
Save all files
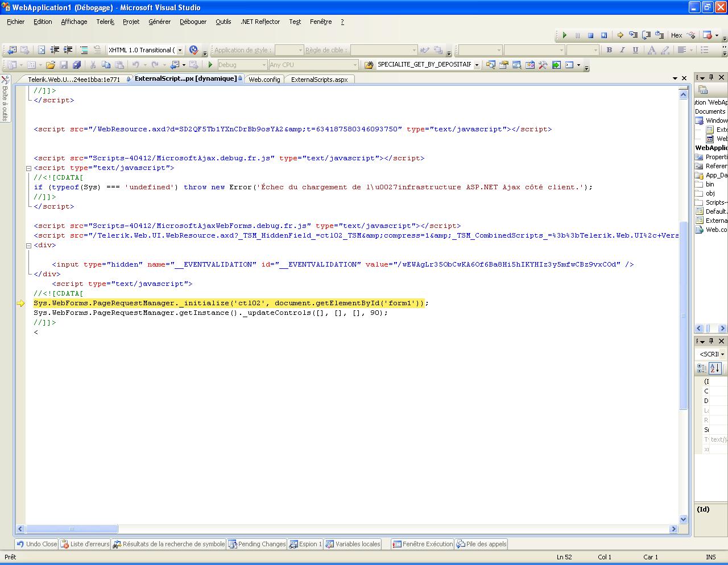pos(77,65)
